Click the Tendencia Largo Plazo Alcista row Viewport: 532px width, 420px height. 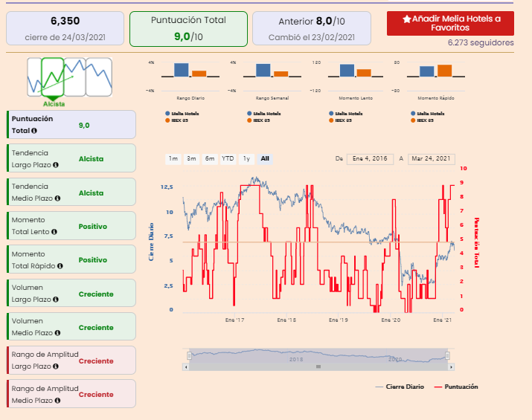71,158
